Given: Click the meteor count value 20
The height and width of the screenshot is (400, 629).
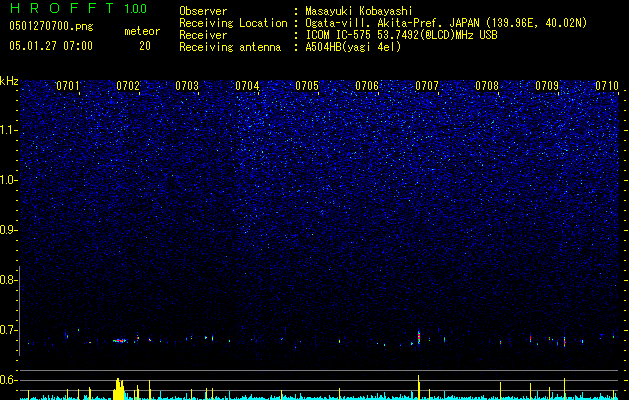Looking at the screenshot, I should click(x=145, y=46).
